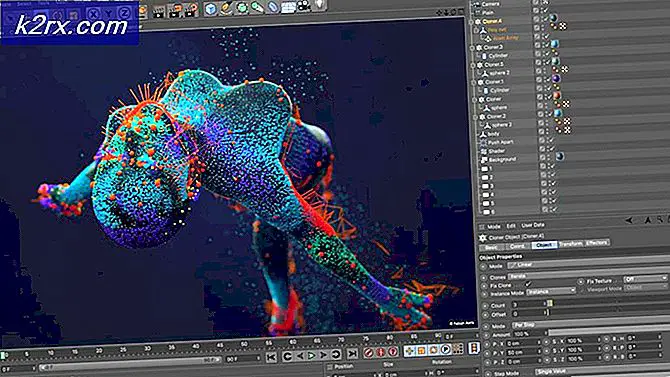Click the Subdivision Surface generator icon
Screen dimensions: 670x377
click(242, 7)
